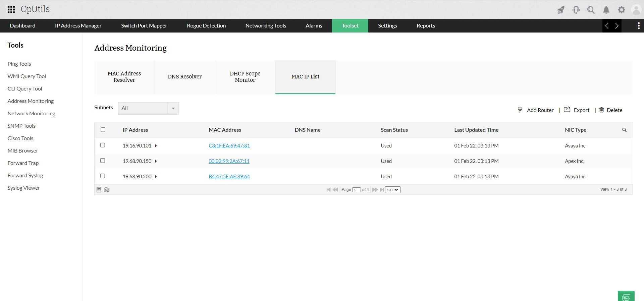Viewport: 644px width, 301px height.
Task: Open the headset support icon
Action: 576,10
